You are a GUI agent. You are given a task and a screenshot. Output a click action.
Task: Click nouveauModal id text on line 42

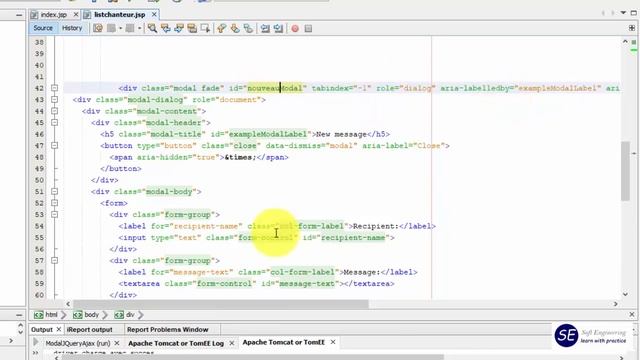pos(275,88)
